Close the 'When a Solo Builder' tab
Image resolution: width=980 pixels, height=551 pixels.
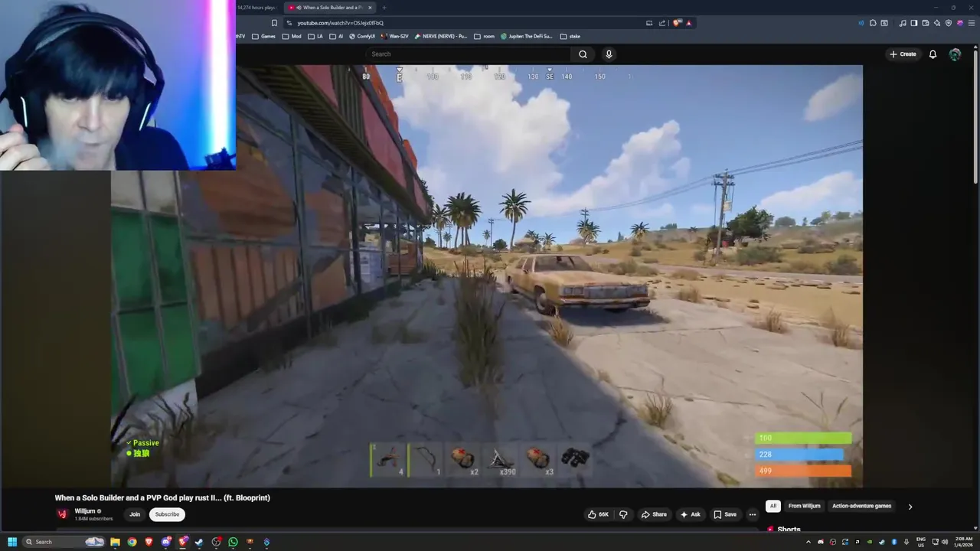tap(370, 8)
